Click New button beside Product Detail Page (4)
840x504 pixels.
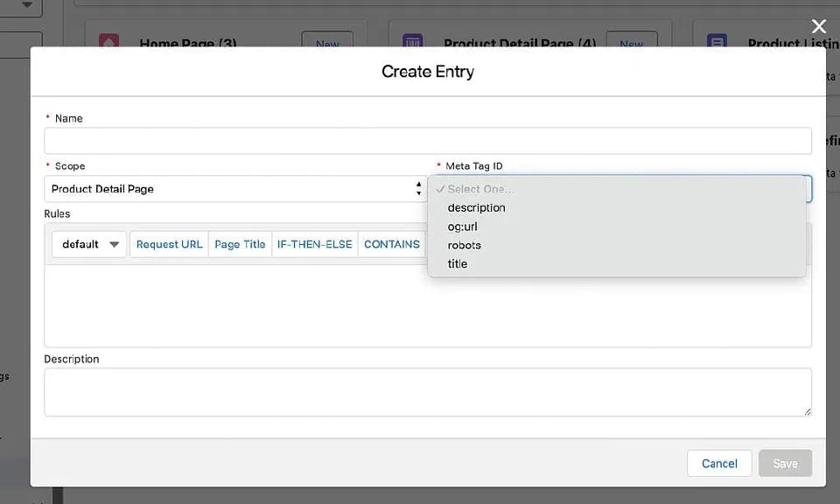[x=632, y=39]
